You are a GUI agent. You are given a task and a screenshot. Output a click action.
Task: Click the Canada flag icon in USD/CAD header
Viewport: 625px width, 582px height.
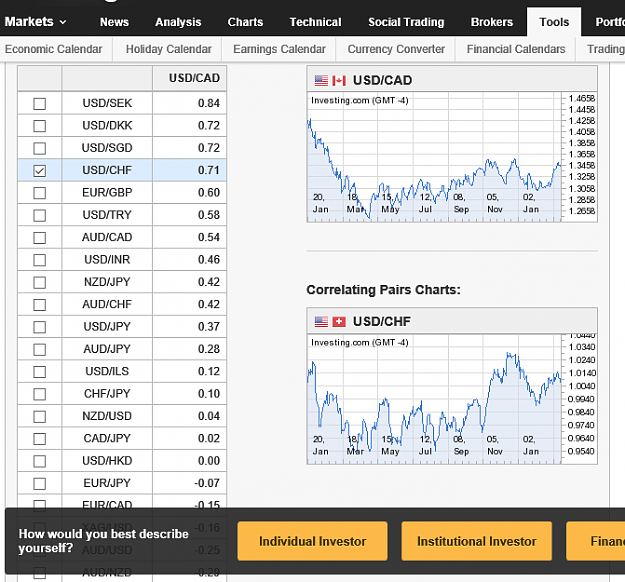coord(339,81)
